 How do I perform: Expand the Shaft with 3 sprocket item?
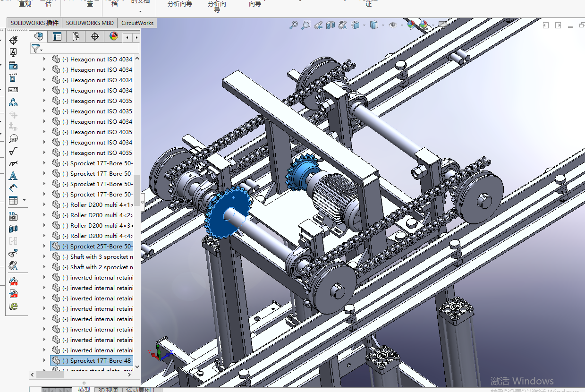click(45, 256)
